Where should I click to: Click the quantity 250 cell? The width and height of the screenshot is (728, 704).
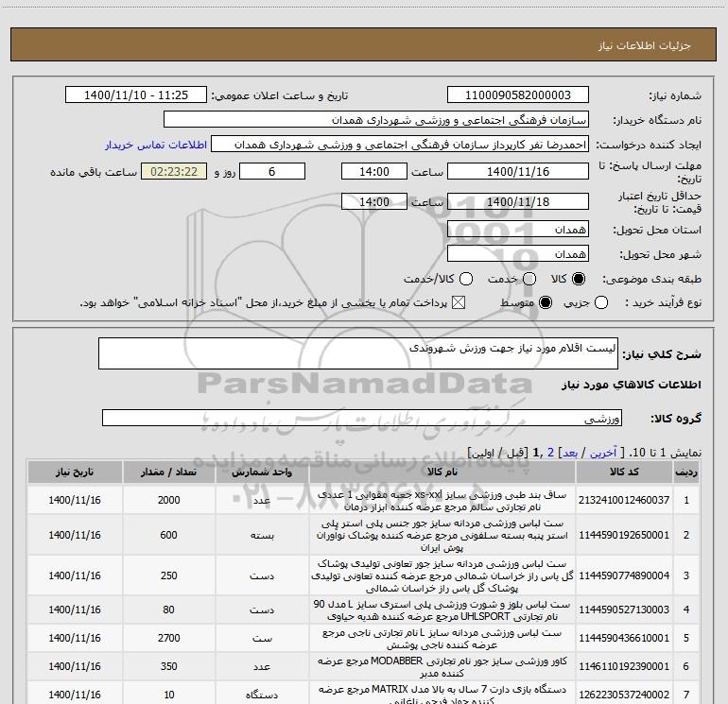[x=168, y=575]
